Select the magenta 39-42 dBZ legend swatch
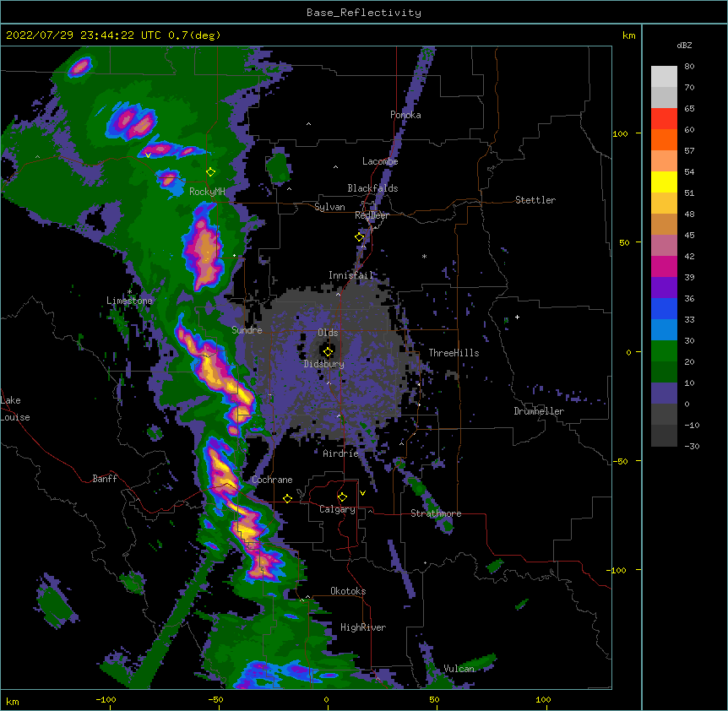Image resolution: width=728 pixels, height=711 pixels. click(x=664, y=266)
